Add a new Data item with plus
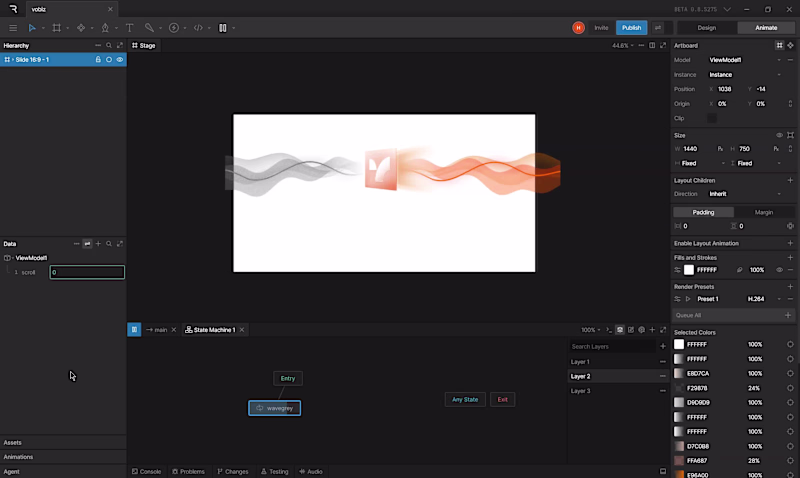The width and height of the screenshot is (800, 478). (x=98, y=244)
